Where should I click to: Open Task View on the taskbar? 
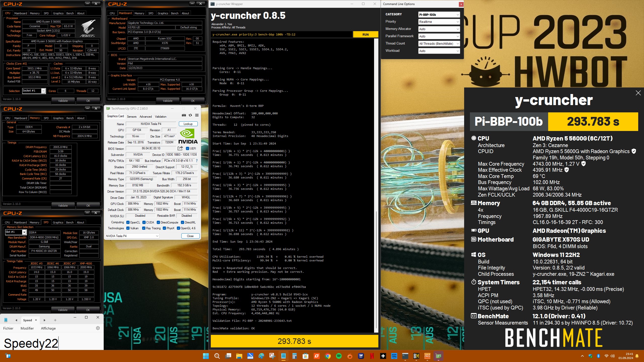click(228, 356)
